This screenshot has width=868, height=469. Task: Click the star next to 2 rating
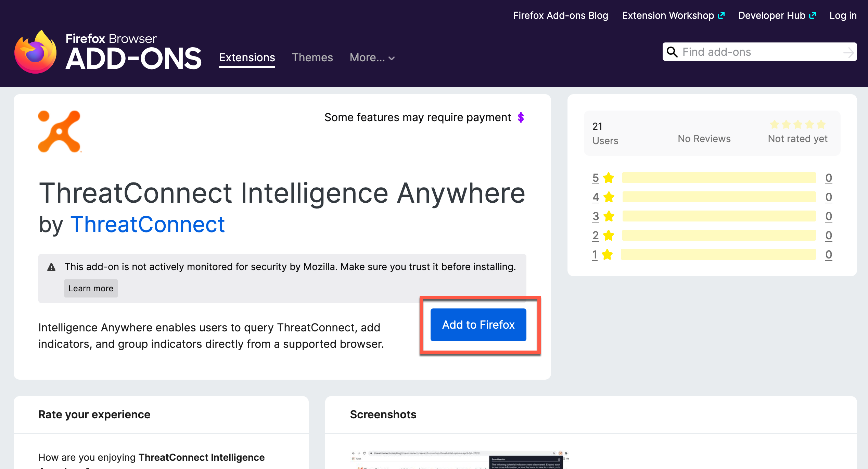[609, 235]
